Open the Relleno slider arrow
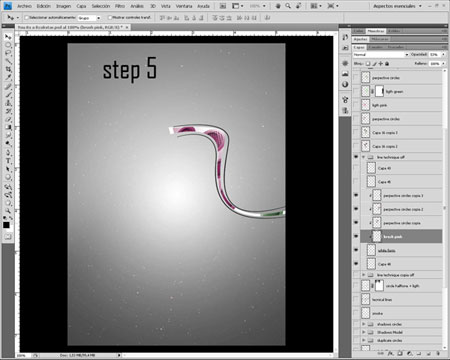Image resolution: width=450 pixels, height=360 pixels. click(x=443, y=63)
